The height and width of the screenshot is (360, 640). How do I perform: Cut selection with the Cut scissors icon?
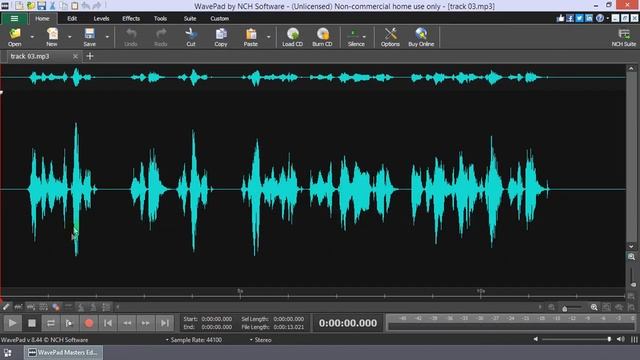point(191,37)
